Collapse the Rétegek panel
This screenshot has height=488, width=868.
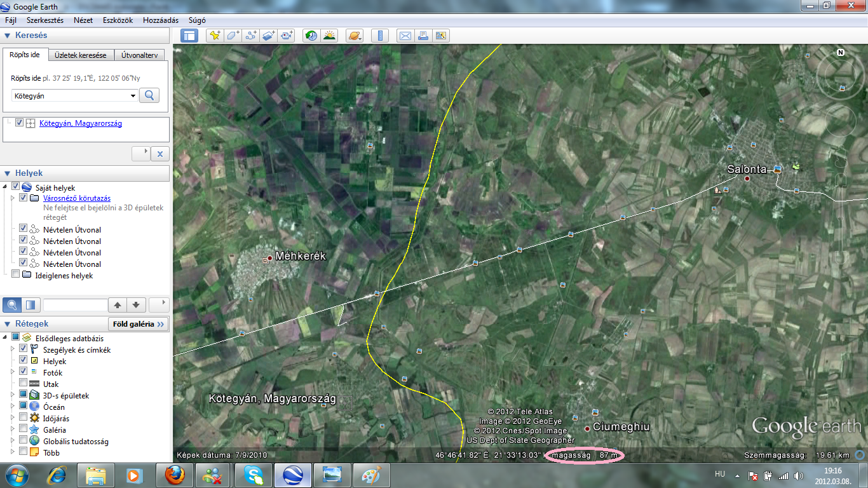coord(8,323)
